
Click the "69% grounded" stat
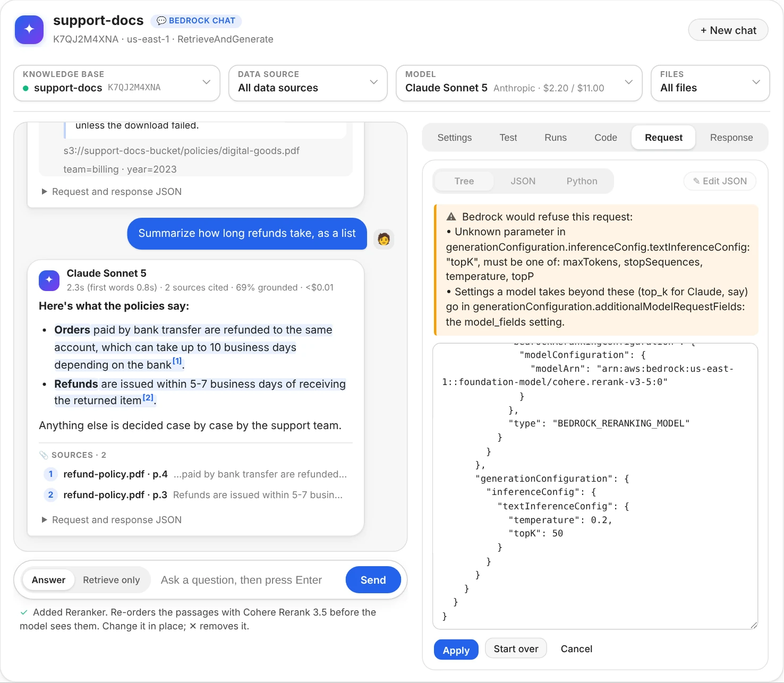coord(267,287)
